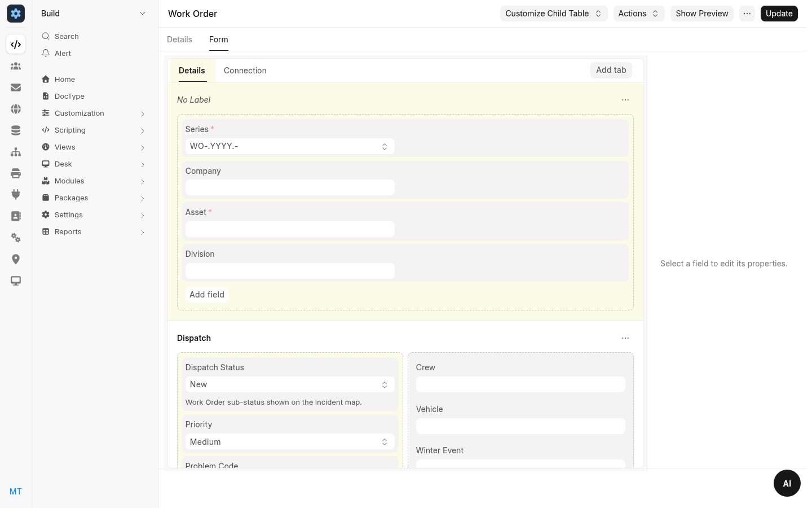Click the Add tab button

(x=611, y=70)
